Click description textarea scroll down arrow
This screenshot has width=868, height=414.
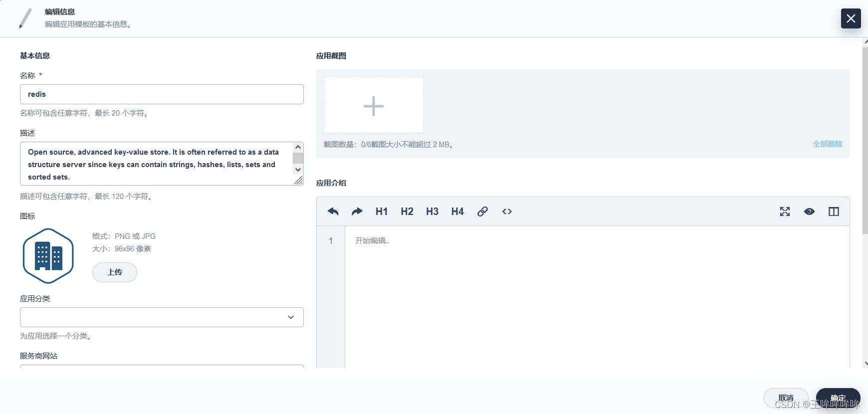[x=298, y=170]
